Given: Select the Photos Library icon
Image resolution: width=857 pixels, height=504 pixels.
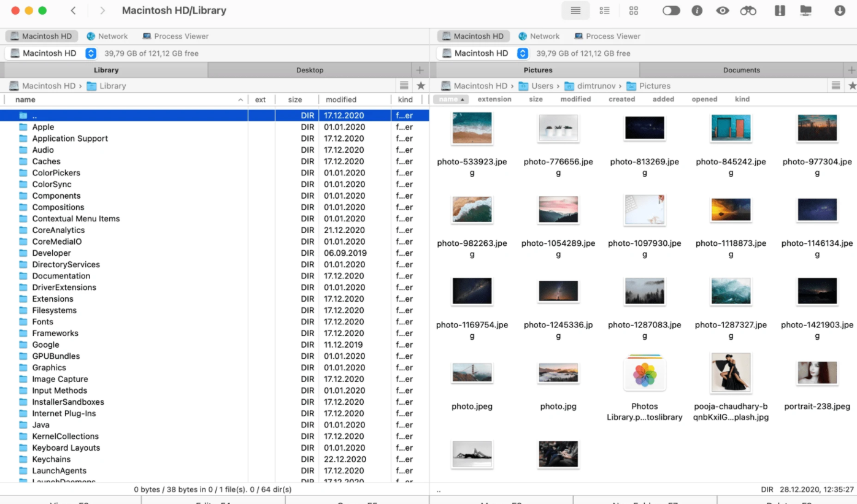Looking at the screenshot, I should point(644,373).
